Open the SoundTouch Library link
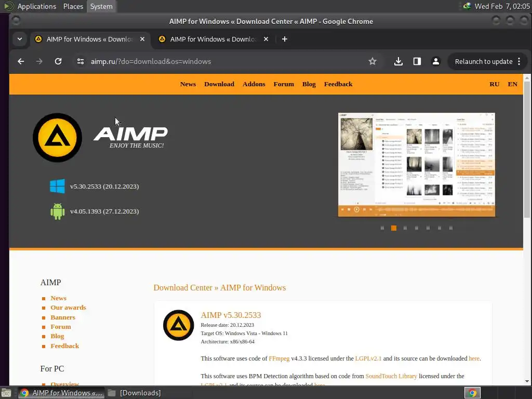This screenshot has height=399, width=532. coord(391,376)
